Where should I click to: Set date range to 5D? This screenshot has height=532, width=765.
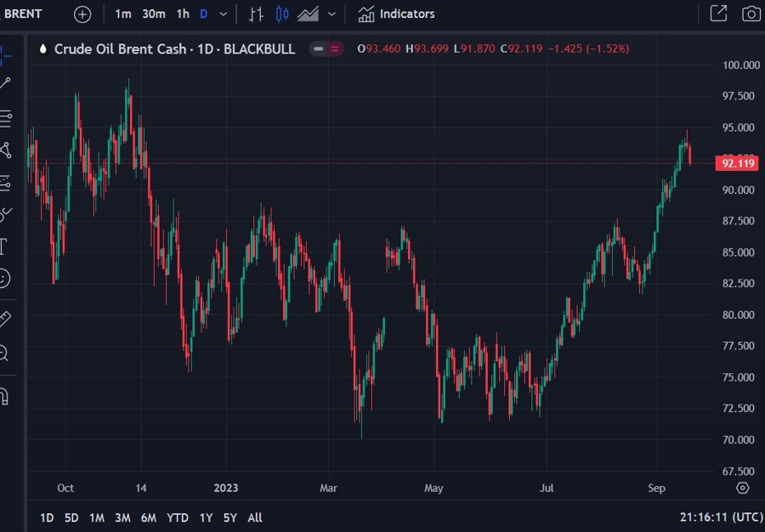coord(71,518)
